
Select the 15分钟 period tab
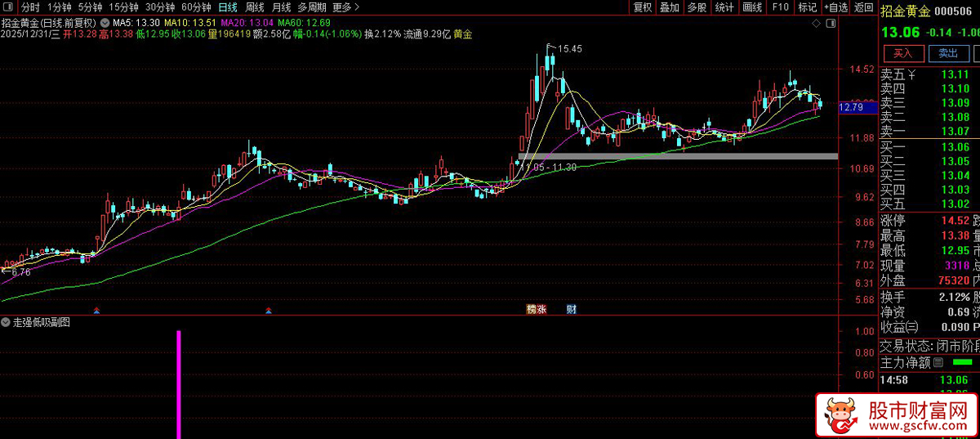(x=123, y=7)
